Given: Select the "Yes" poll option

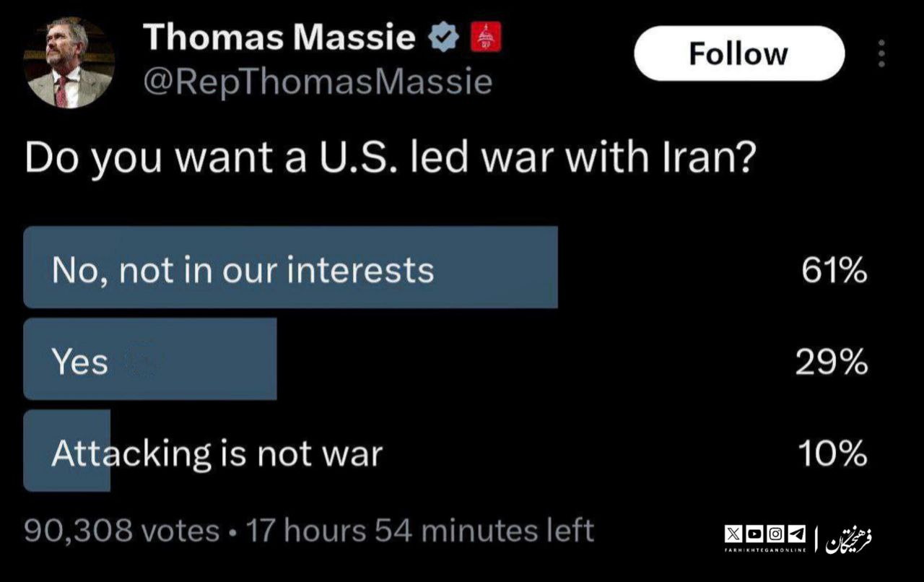Looking at the screenshot, I should (150, 360).
